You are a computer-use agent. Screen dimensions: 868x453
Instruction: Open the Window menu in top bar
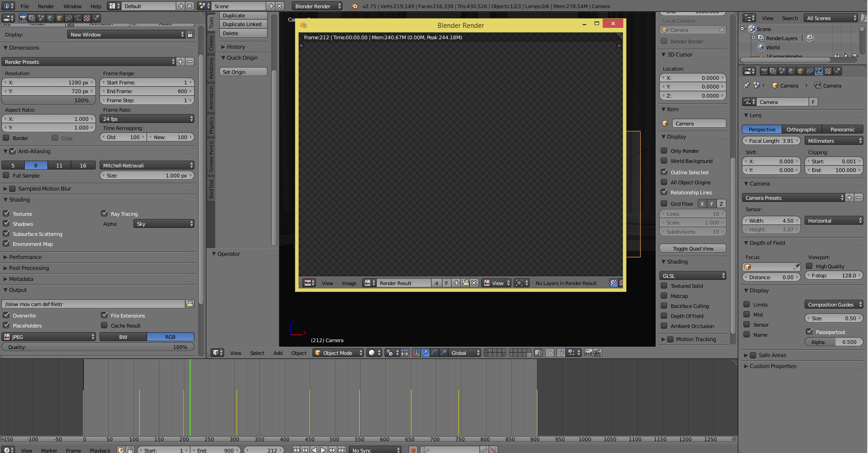coord(72,6)
